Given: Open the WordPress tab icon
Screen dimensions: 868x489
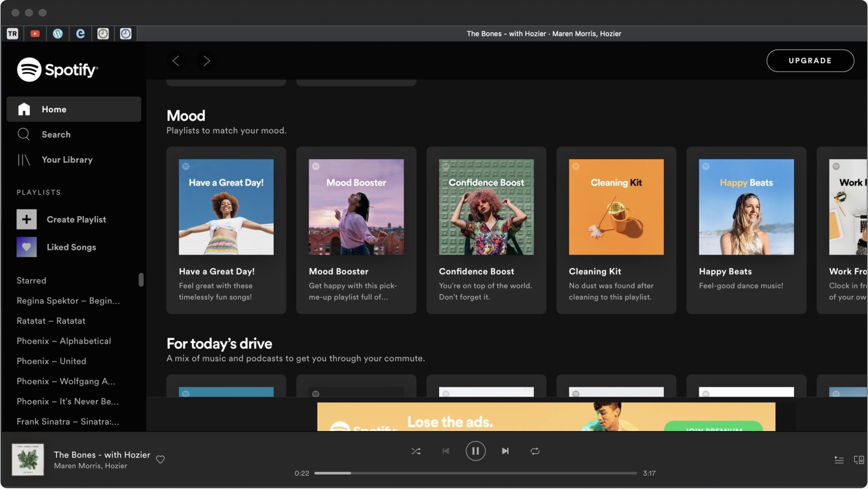Looking at the screenshot, I should point(58,34).
